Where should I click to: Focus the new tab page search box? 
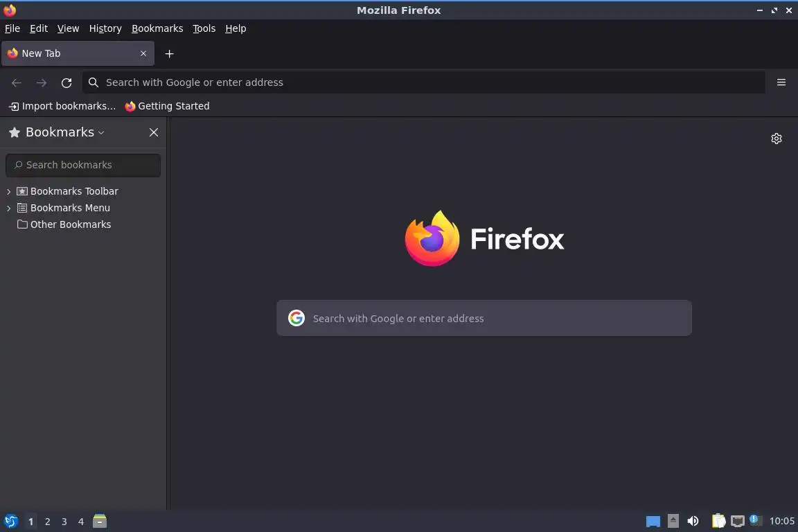click(x=484, y=318)
